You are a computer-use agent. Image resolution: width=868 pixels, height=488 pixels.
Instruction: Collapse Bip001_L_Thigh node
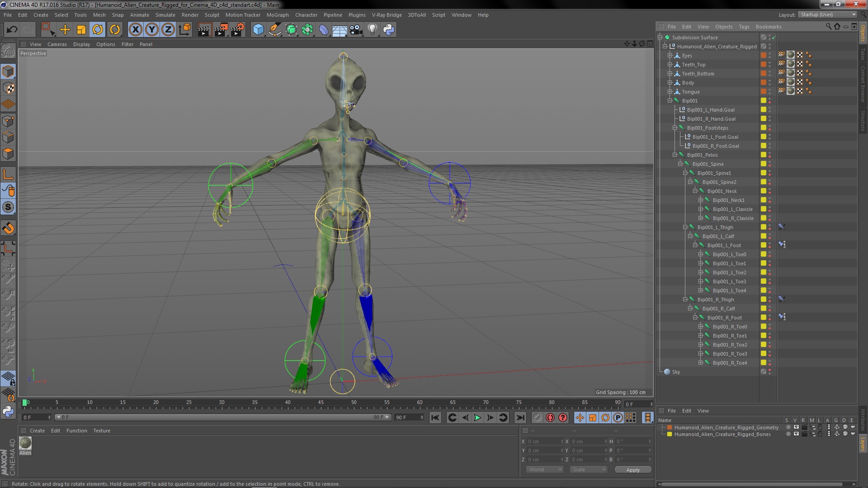(685, 227)
